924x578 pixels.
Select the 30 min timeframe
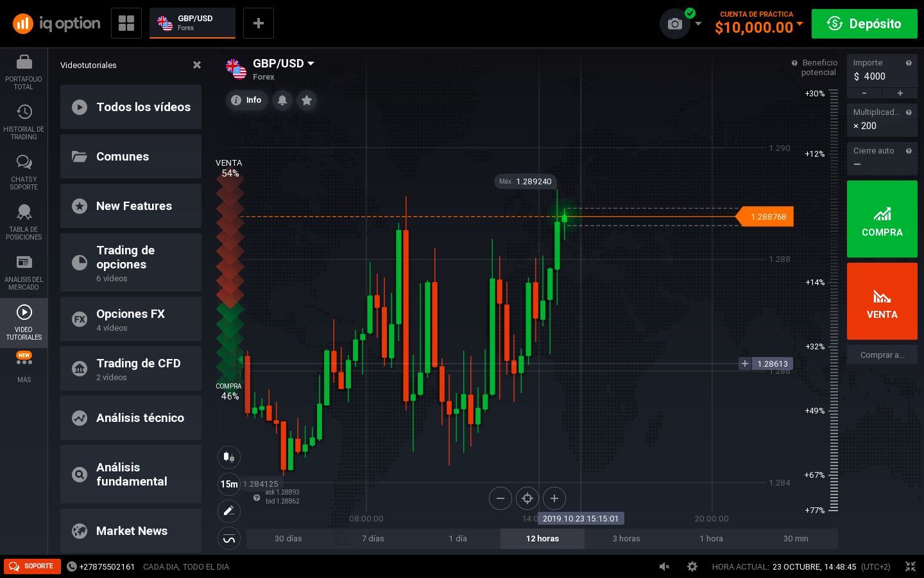pos(796,539)
